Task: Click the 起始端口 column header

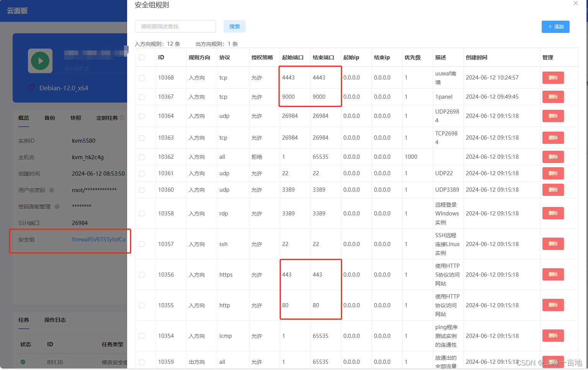Action: 293,57
